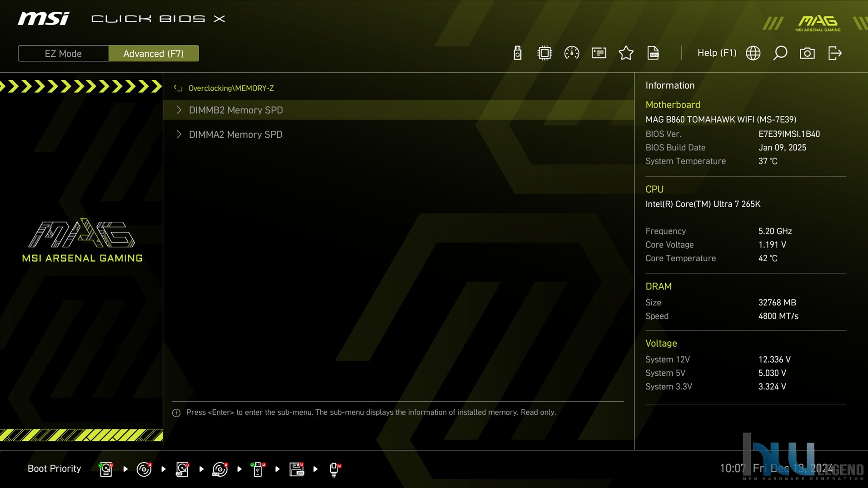The height and width of the screenshot is (488, 868).
Task: Select the USB floppy boot device icon
Action: [x=296, y=469]
